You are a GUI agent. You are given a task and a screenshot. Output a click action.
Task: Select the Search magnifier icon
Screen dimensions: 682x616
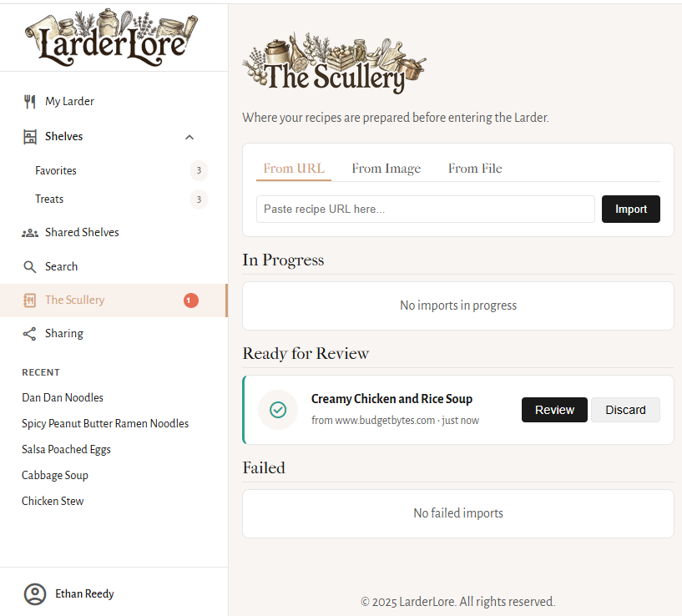pos(30,266)
